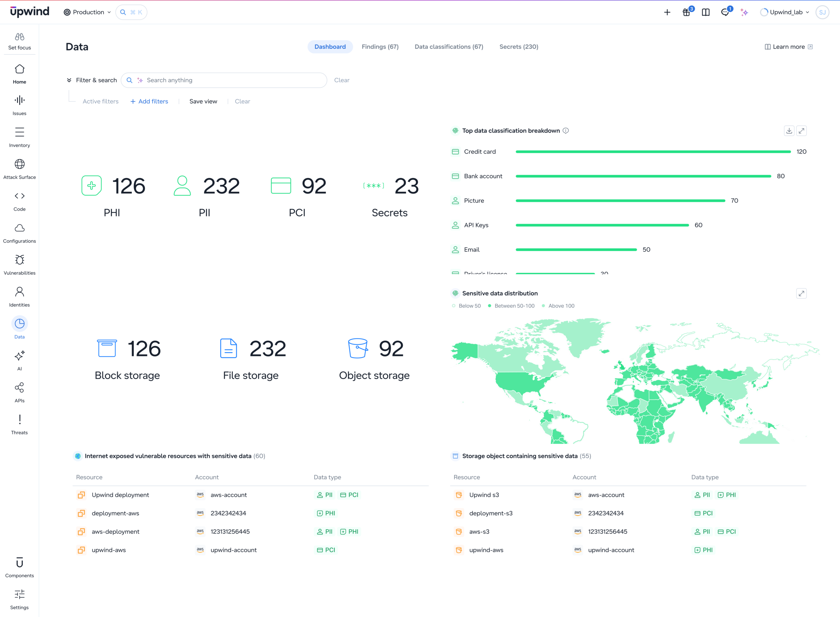
Task: Show info for Top data classification breakdown
Action: 566,131
